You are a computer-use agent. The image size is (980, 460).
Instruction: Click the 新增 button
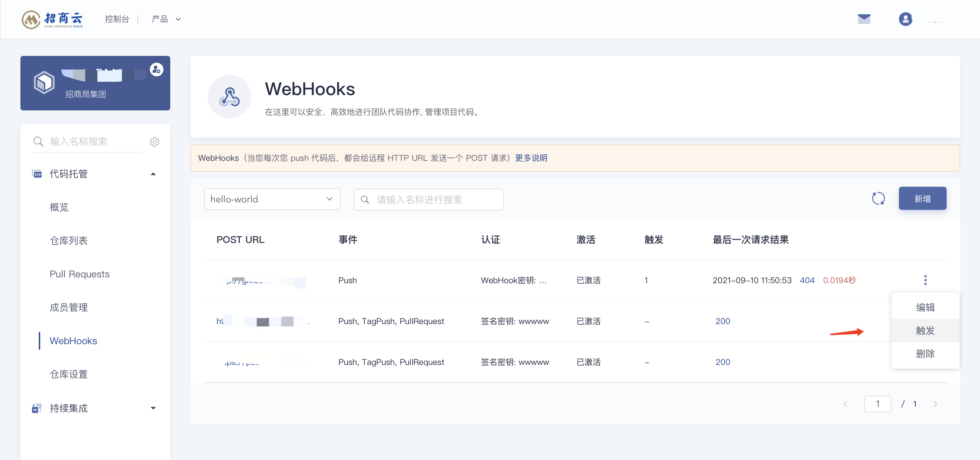pyautogui.click(x=922, y=198)
